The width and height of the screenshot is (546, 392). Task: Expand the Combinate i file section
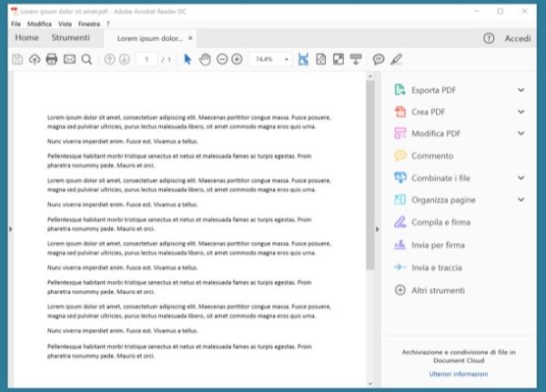point(521,177)
